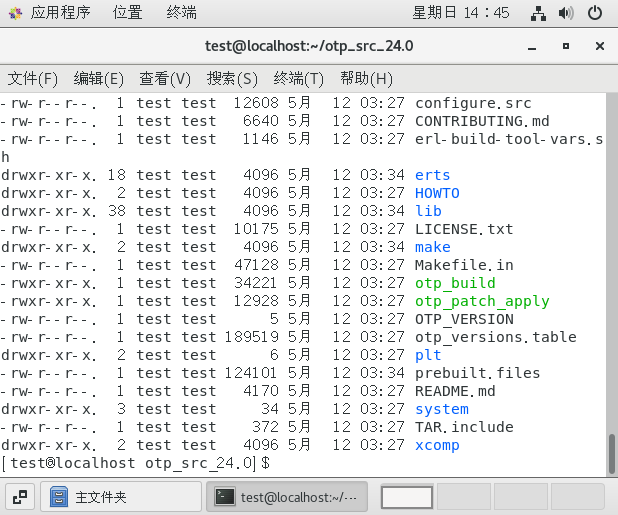Image resolution: width=618 pixels, height=515 pixels.
Task: Open the 文件(F) menu
Action: 33,79
